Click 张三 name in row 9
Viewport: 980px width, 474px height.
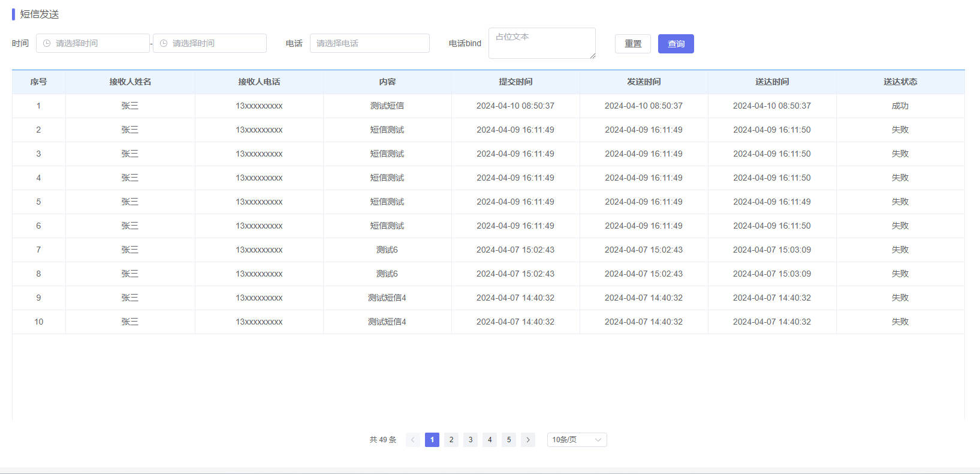click(x=130, y=298)
